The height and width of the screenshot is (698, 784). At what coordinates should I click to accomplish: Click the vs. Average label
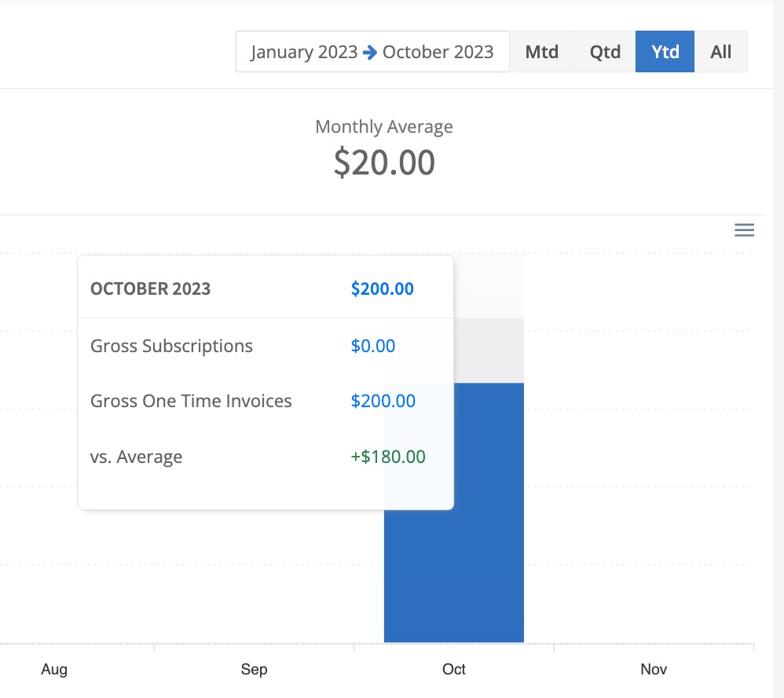[x=136, y=457]
